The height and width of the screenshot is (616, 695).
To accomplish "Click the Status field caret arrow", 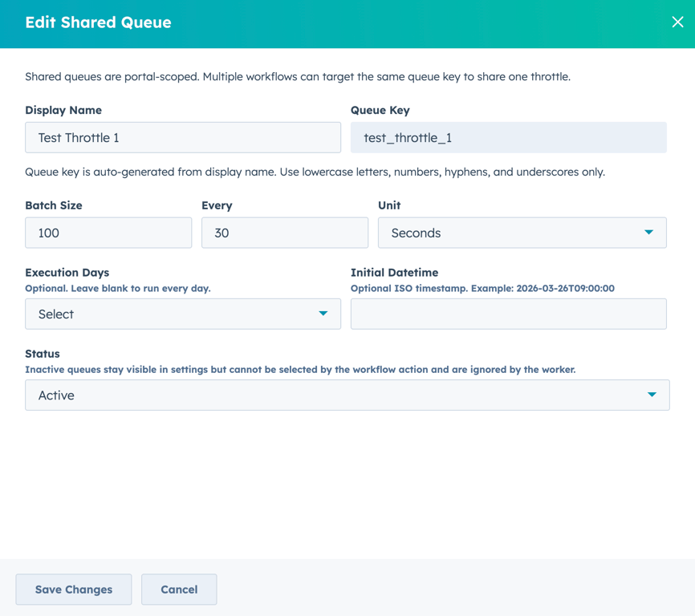I will (x=652, y=395).
